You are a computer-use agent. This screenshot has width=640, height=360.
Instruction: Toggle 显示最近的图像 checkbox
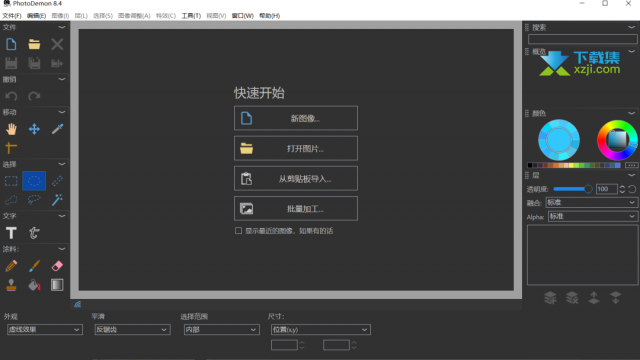[238, 231]
